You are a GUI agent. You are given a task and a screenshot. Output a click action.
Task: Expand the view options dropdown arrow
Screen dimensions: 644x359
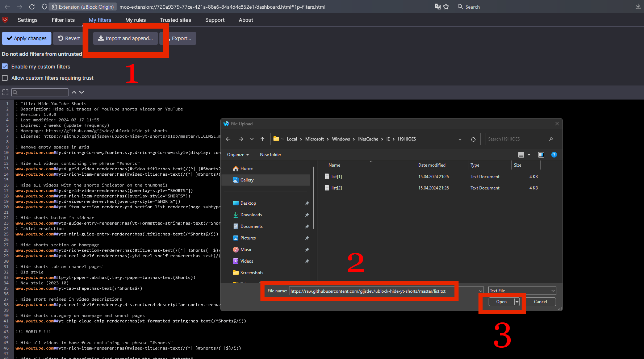(529, 155)
